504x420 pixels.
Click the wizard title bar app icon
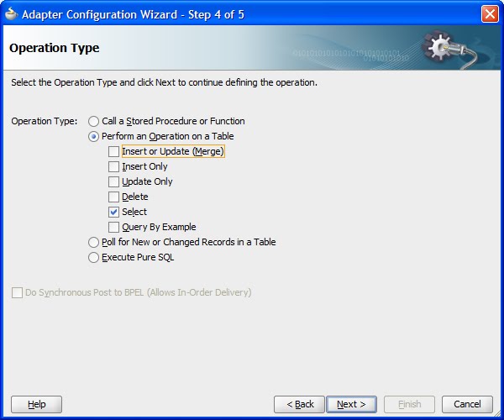click(11, 13)
